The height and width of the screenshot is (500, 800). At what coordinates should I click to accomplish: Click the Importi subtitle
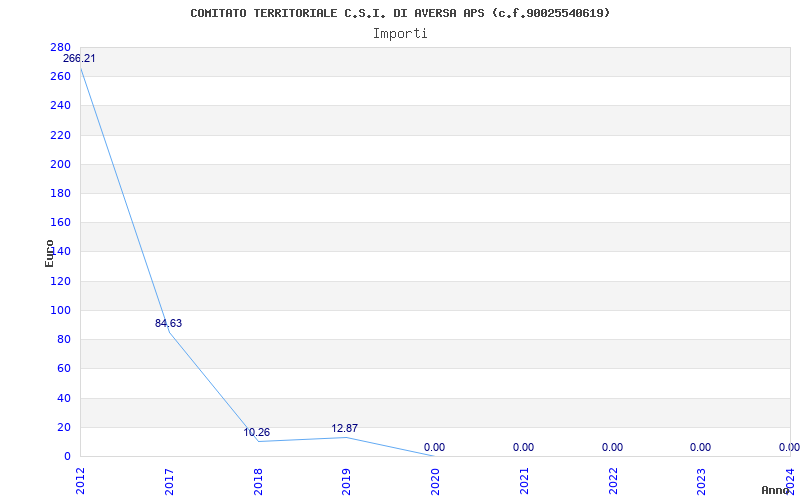pos(400,34)
